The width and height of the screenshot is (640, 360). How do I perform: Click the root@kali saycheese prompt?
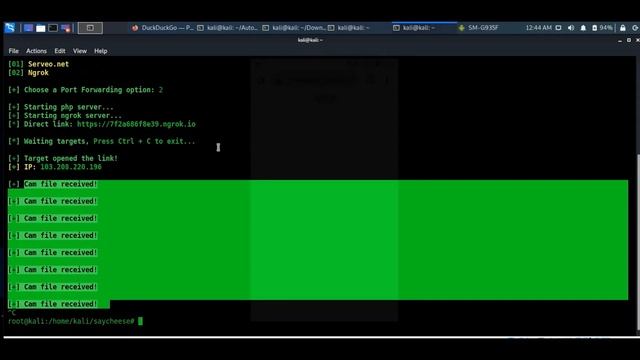click(71, 321)
